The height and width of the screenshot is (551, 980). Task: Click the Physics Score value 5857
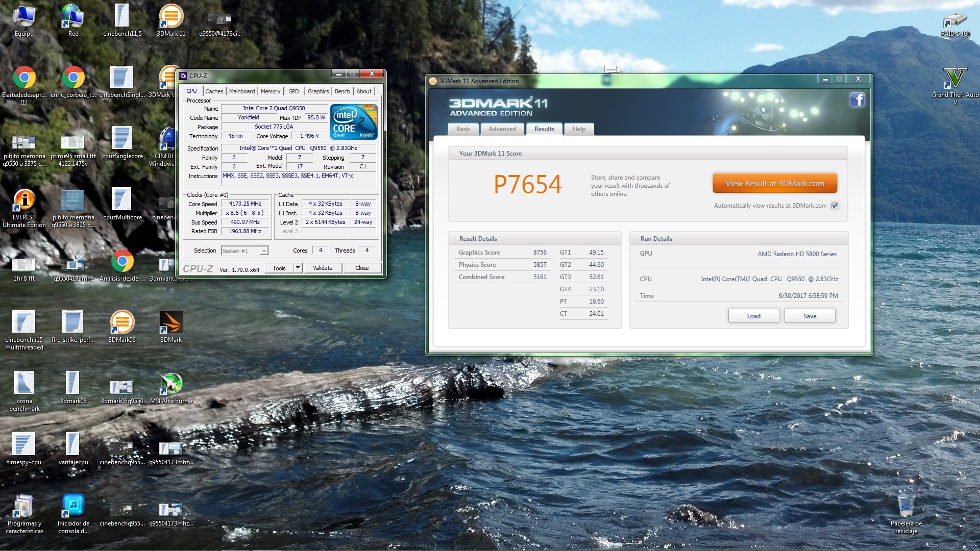coord(540,265)
